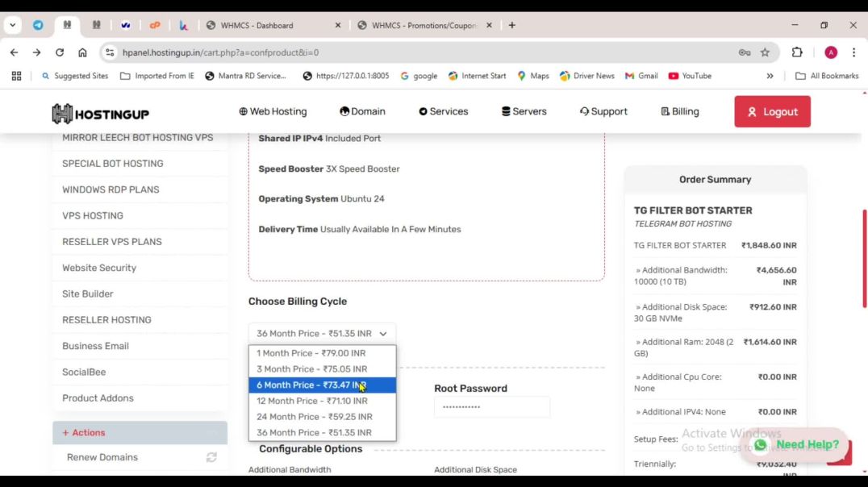Open WhatsApp Need Help chat button
The width and height of the screenshot is (868, 487).
coord(796,445)
